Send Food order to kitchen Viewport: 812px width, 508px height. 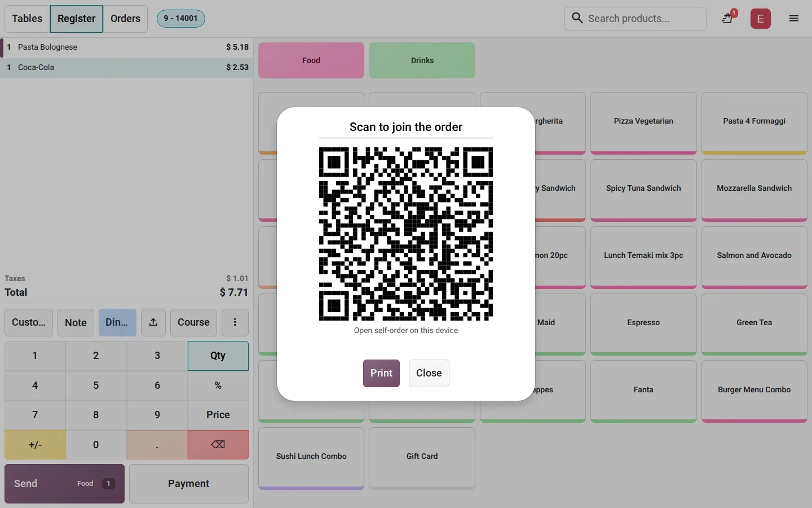pos(64,484)
